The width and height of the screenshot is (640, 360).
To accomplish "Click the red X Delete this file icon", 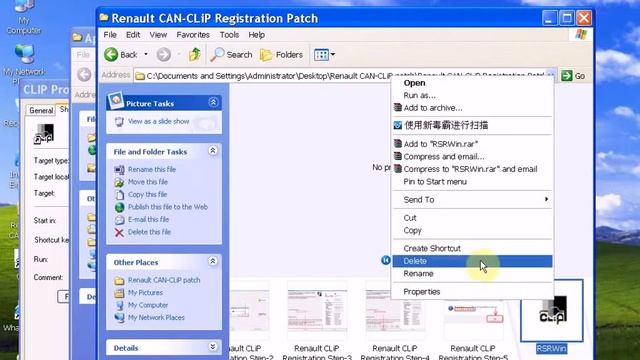I will point(119,232).
